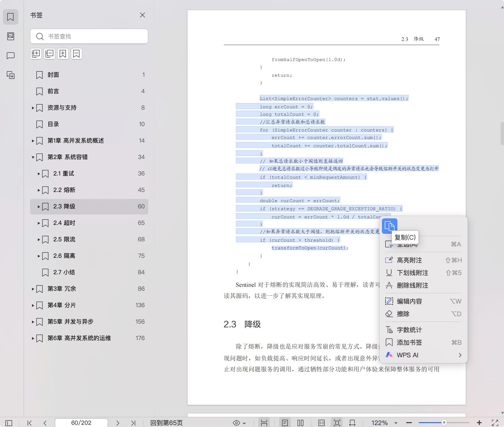Screen dimensions: 504x427
Task: Open the zoom percentage dropdown
Action: pyautogui.click(x=396, y=423)
